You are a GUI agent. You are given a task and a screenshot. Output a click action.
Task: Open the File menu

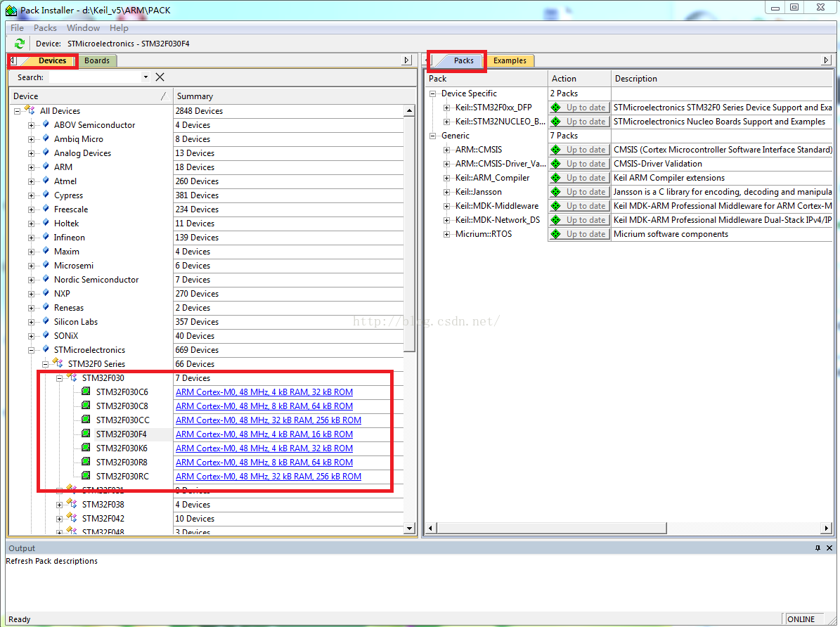tap(17, 28)
